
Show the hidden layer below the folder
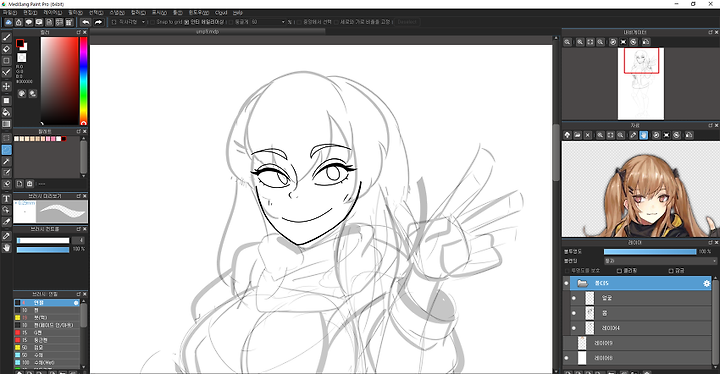point(566,343)
